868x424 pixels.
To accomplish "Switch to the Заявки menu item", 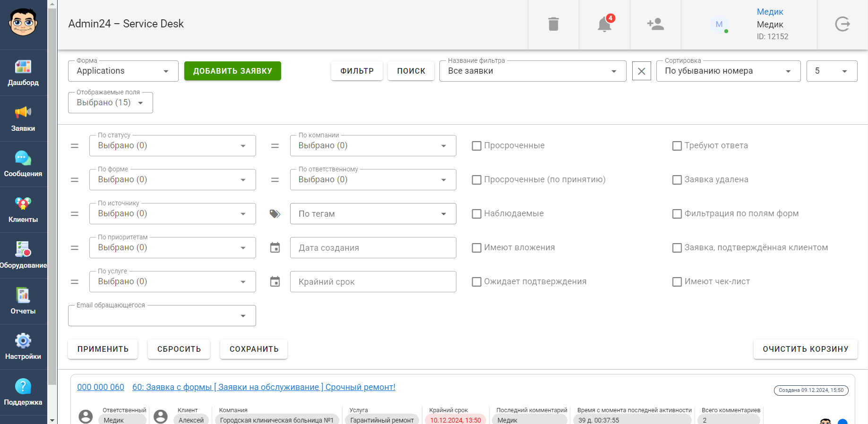I will tap(23, 119).
